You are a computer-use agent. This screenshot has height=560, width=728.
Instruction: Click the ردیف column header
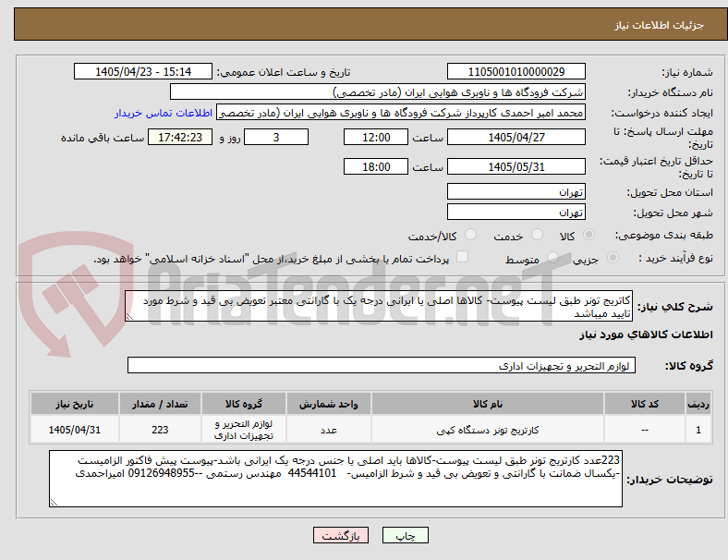pyautogui.click(x=698, y=404)
